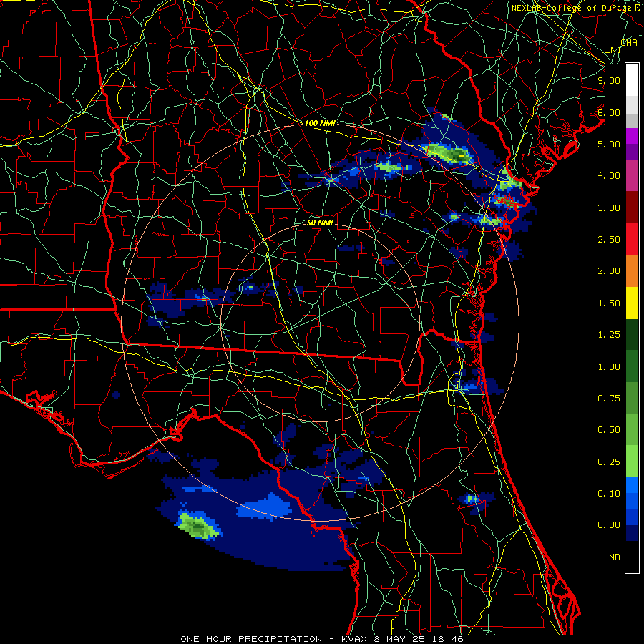The image size is (644, 644).
Task: Click the 3.00 legend value
Action: (x=609, y=208)
